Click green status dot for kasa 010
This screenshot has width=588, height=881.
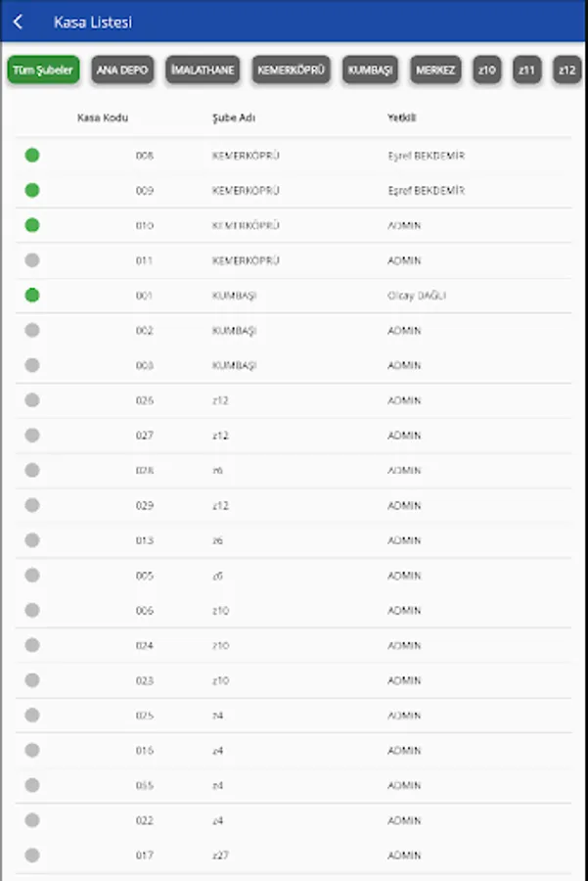click(32, 225)
